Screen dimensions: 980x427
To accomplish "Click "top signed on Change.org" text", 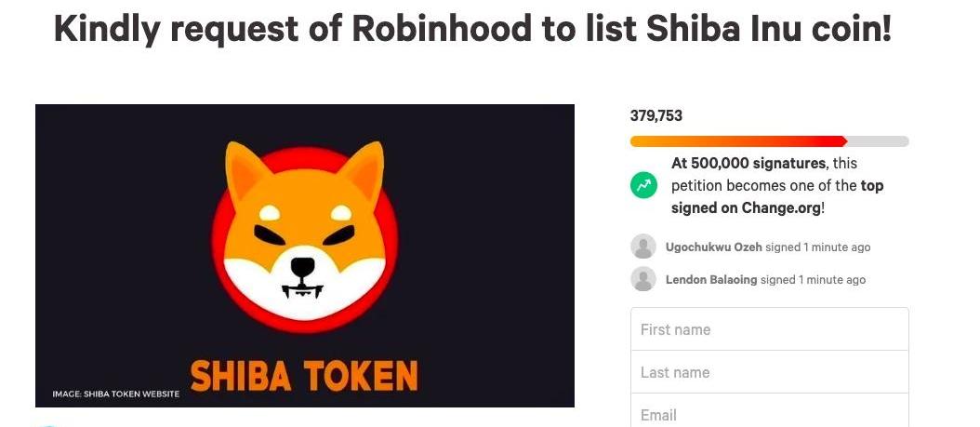I will [x=777, y=197].
